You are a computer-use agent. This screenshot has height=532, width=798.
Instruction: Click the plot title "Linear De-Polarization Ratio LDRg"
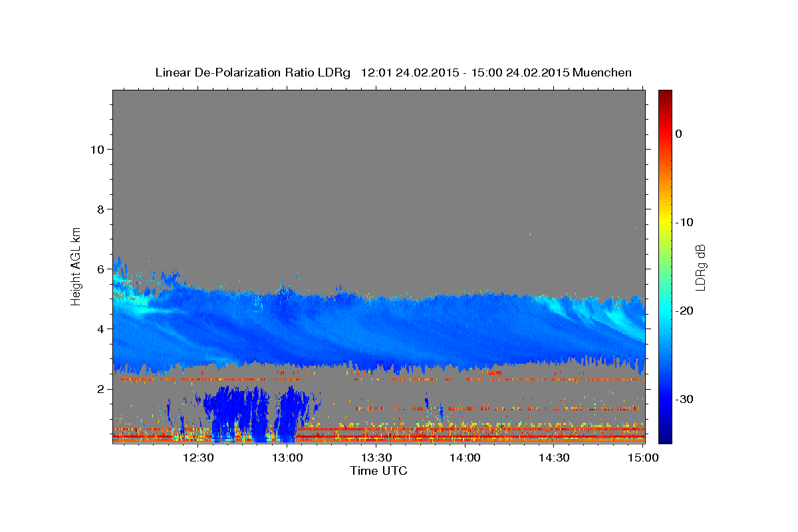[252, 72]
